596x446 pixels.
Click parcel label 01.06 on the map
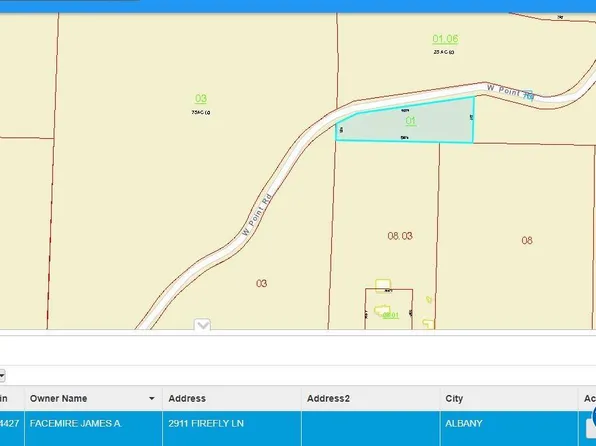click(x=445, y=39)
